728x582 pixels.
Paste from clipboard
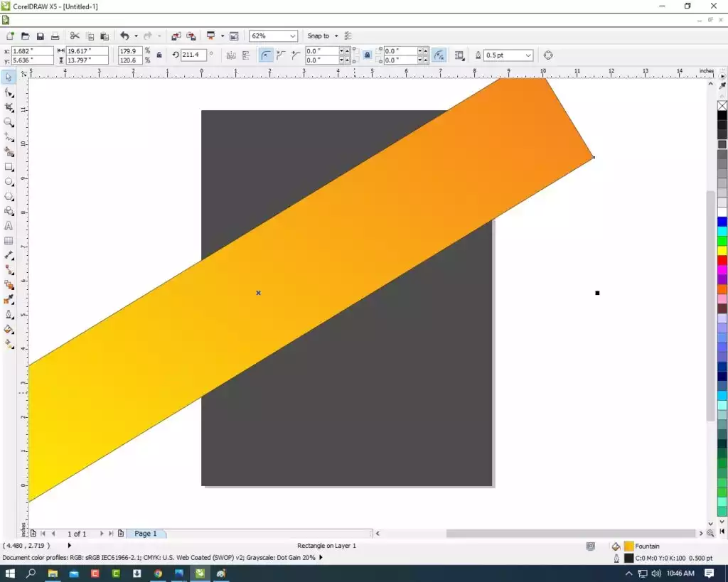[x=105, y=36]
